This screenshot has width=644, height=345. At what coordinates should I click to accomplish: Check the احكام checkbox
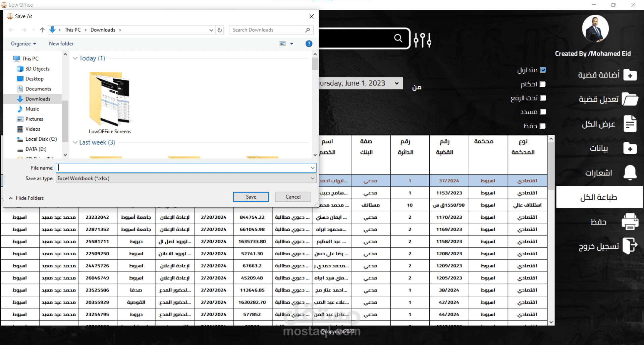pos(543,84)
